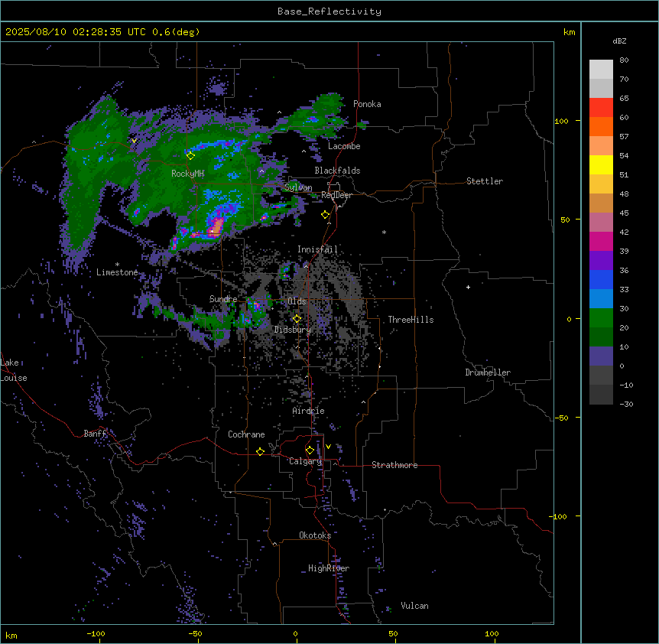Screen dimensions: 659x644
Task: Click the Innisfail city label
Action: click(x=317, y=249)
